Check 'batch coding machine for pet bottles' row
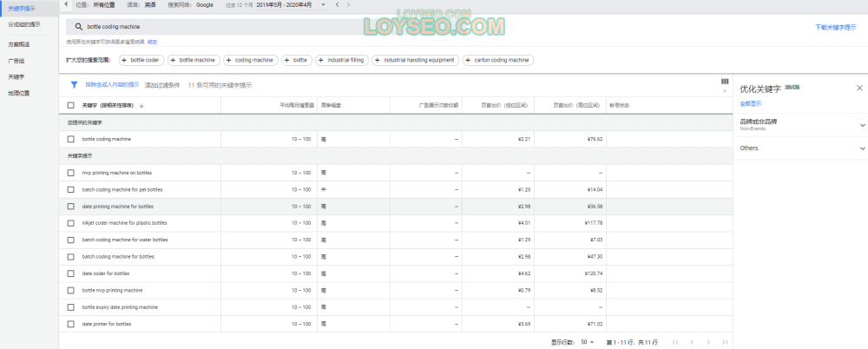Viewport: 868px width, 349px height. [x=71, y=189]
